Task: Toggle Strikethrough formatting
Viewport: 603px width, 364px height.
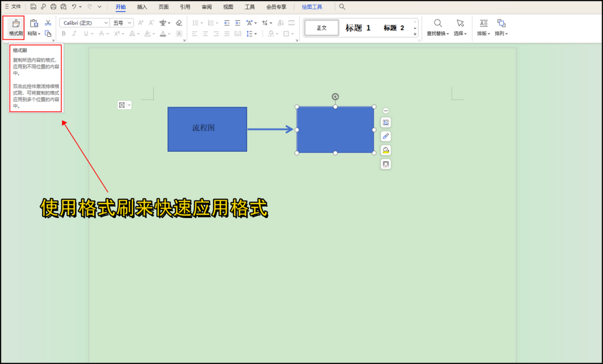Action: click(101, 34)
